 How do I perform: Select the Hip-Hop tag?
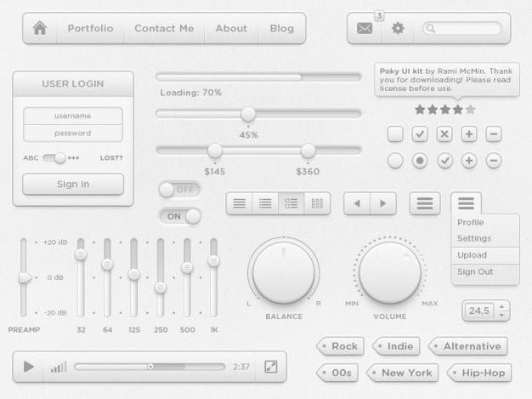[479, 373]
